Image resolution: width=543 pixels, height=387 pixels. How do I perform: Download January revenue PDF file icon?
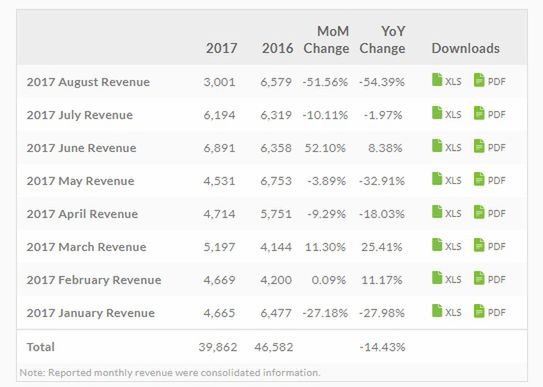pos(479,311)
